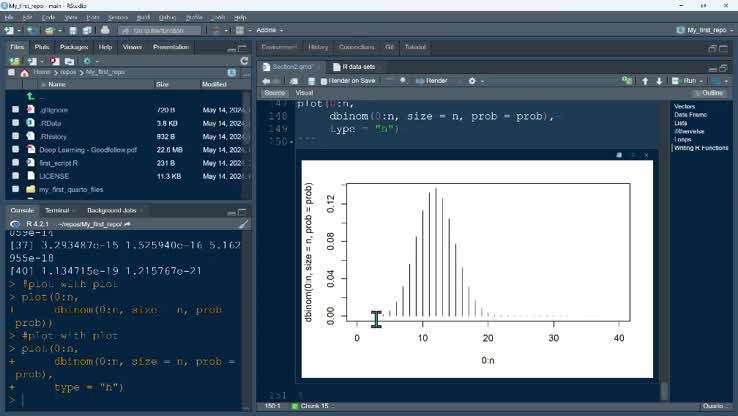
Task: Click the refresh files icon
Action: click(x=244, y=61)
